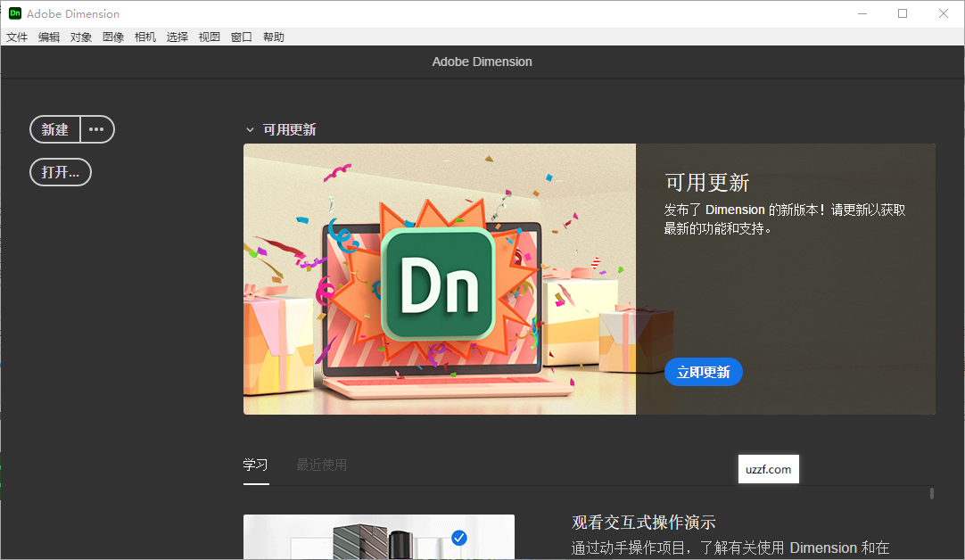Screen dimensions: 965x560
Task: Click the 新建 button
Action: [x=54, y=129]
